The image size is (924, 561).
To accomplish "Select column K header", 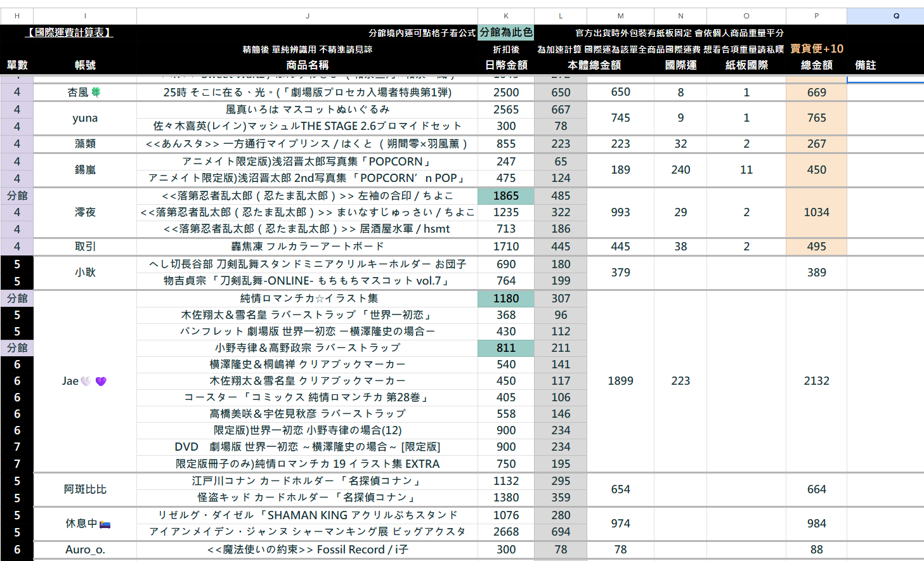I will pos(506,16).
